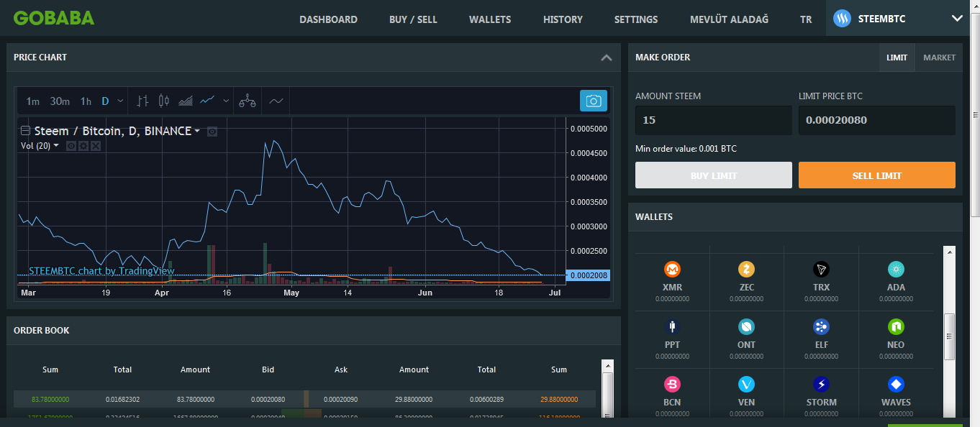The height and width of the screenshot is (427, 980).
Task: Select the bars chart style icon
Action: [142, 101]
